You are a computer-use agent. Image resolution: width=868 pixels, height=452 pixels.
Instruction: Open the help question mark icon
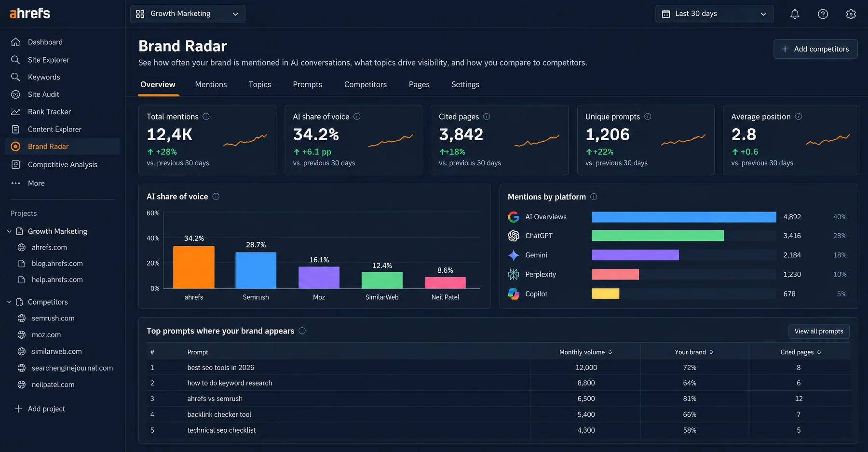pyautogui.click(x=823, y=14)
